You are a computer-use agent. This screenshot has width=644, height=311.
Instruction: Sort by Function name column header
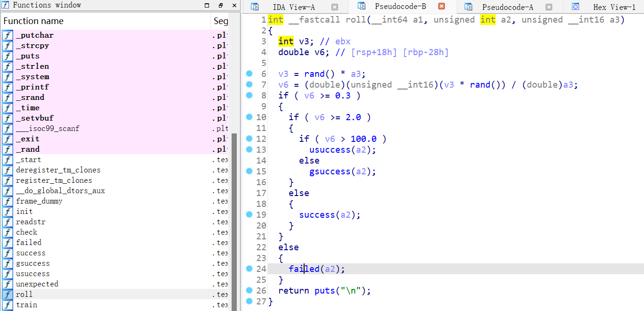[x=106, y=21]
